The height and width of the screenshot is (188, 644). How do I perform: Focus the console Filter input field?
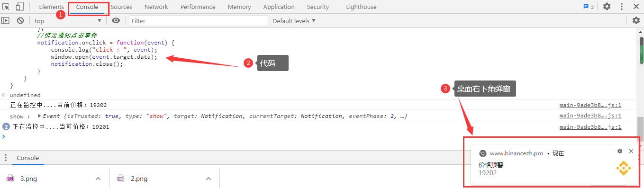[198, 21]
